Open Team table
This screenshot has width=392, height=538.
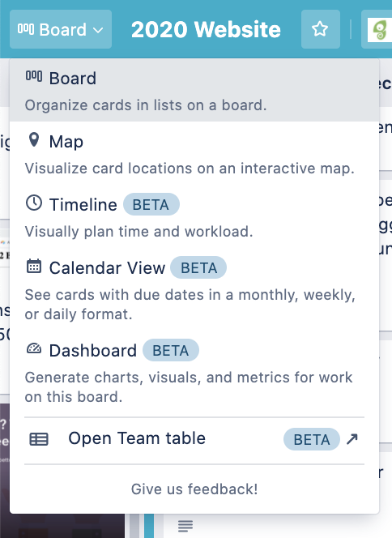pyautogui.click(x=194, y=439)
